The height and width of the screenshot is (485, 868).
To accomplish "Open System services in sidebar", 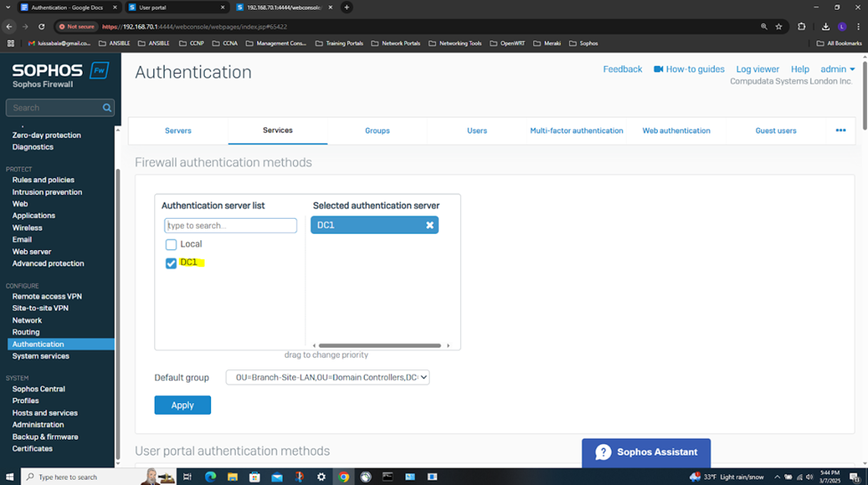I will pos(40,356).
